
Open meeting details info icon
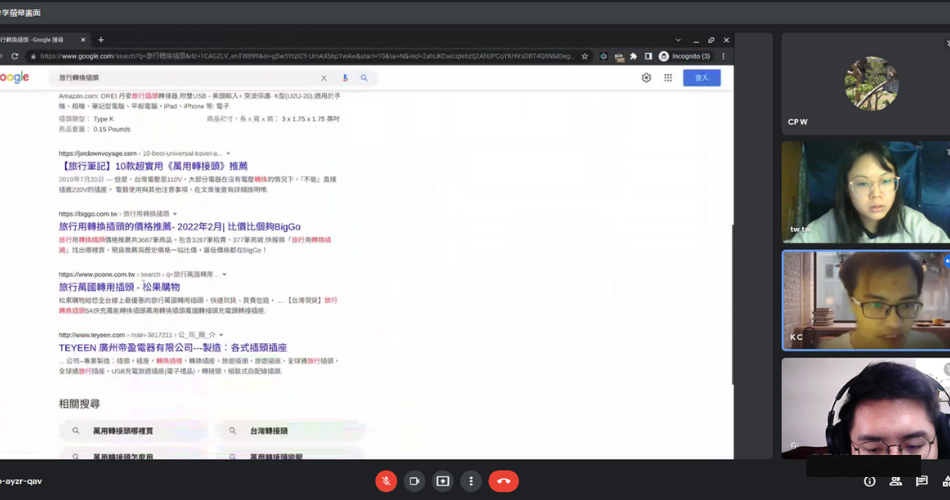point(869,481)
